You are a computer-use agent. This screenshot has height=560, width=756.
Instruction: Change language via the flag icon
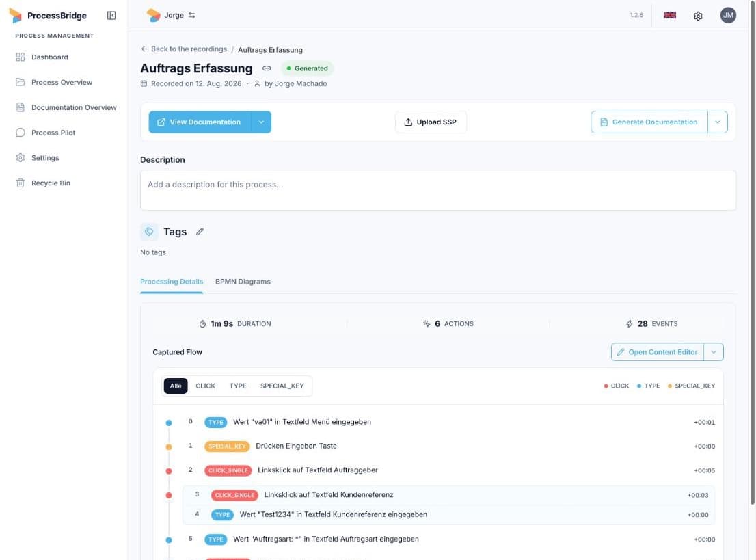click(x=670, y=16)
